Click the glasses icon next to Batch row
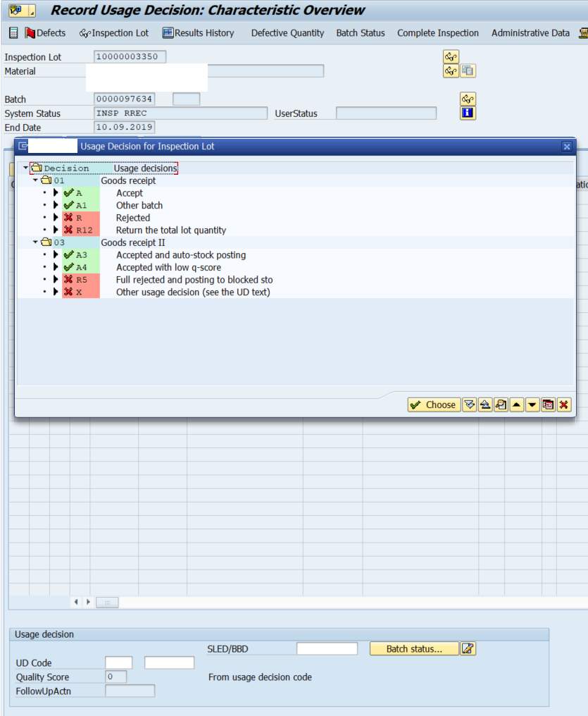The height and width of the screenshot is (716, 588). (468, 99)
